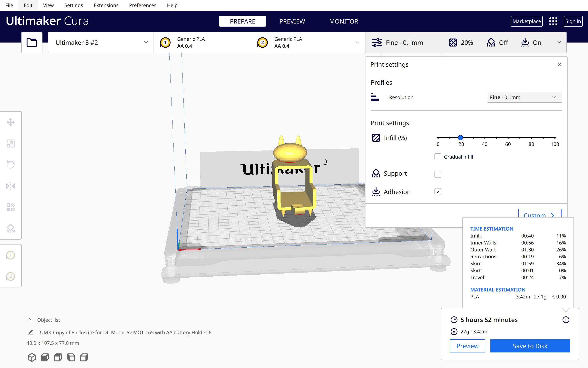Switch to the PREVIEW stage

292,21
